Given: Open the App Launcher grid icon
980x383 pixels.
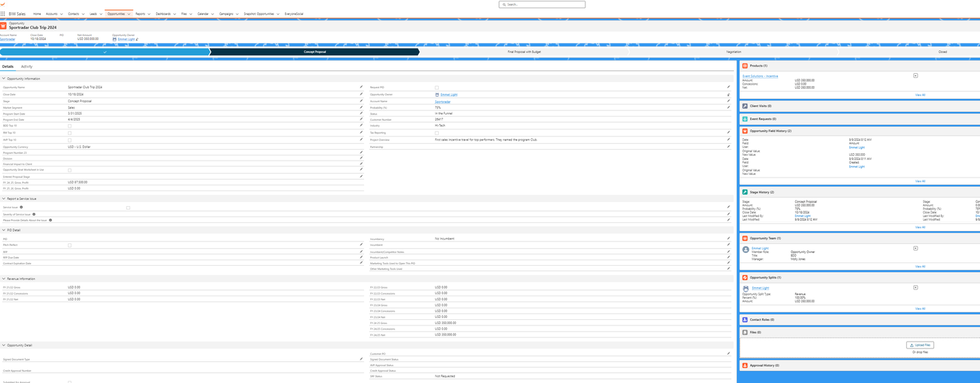Looking at the screenshot, I should pos(3,14).
